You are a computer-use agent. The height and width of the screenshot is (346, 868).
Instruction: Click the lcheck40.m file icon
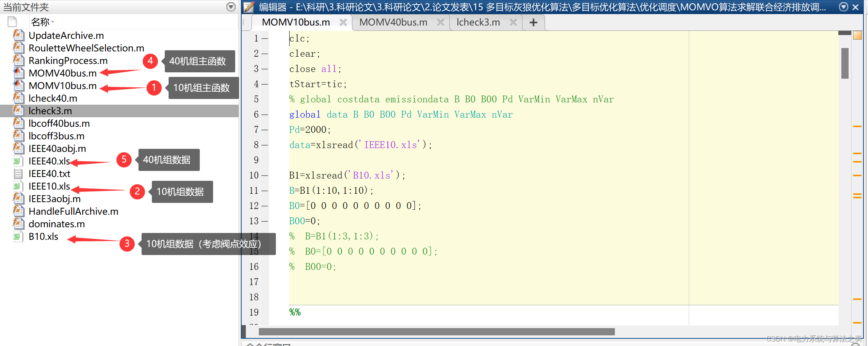(x=19, y=98)
